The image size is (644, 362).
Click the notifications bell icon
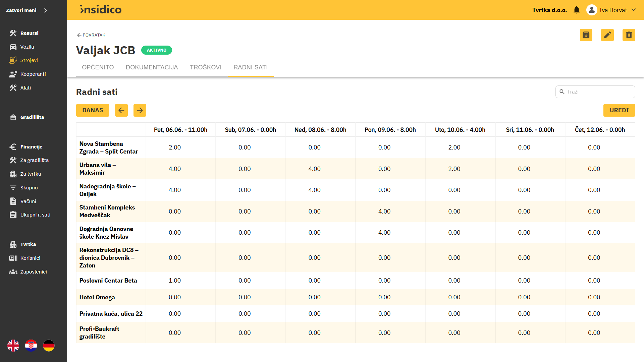[x=577, y=10]
